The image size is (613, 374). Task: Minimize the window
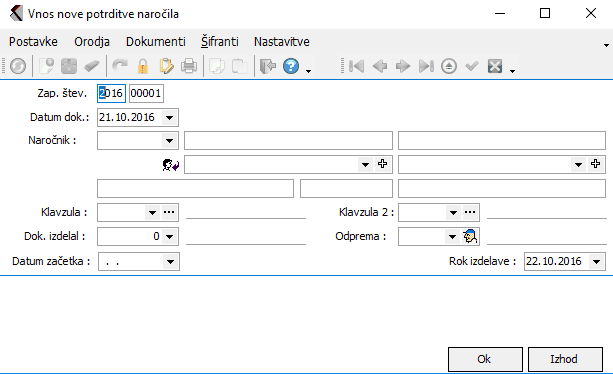click(x=500, y=13)
